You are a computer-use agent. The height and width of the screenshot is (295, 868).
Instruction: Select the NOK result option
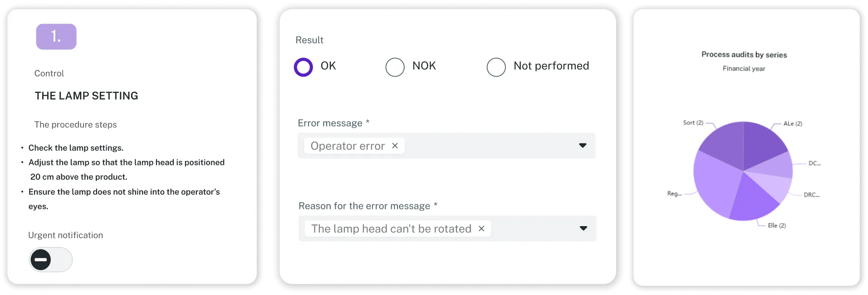tap(395, 67)
